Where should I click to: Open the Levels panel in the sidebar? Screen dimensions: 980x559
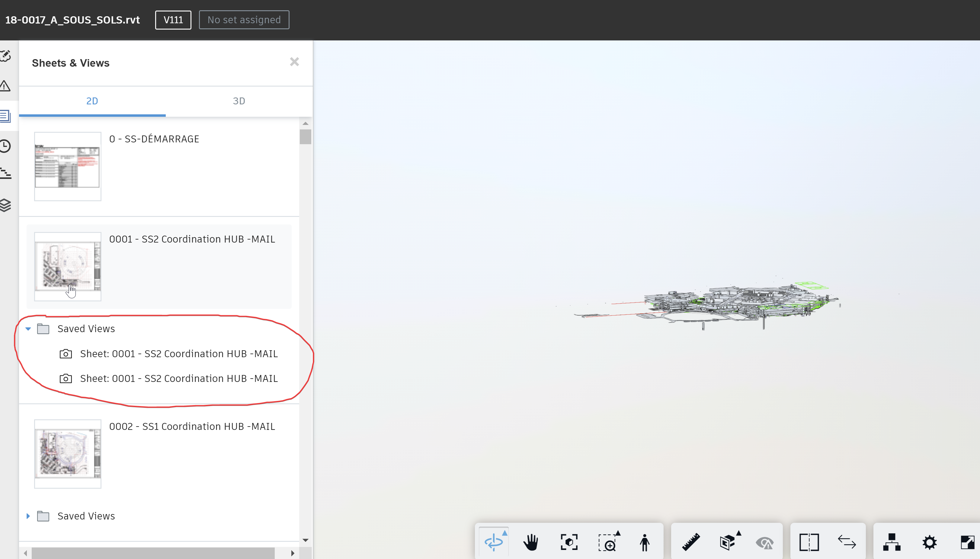click(6, 173)
